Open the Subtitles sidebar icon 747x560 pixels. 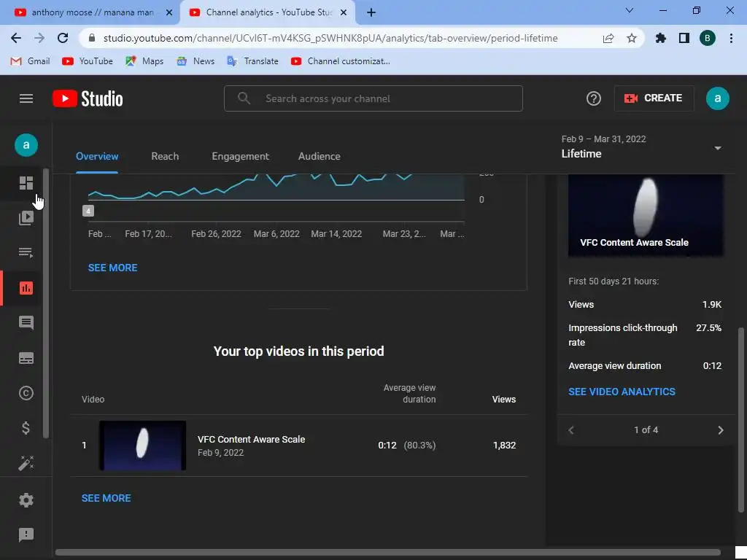pyautogui.click(x=26, y=358)
